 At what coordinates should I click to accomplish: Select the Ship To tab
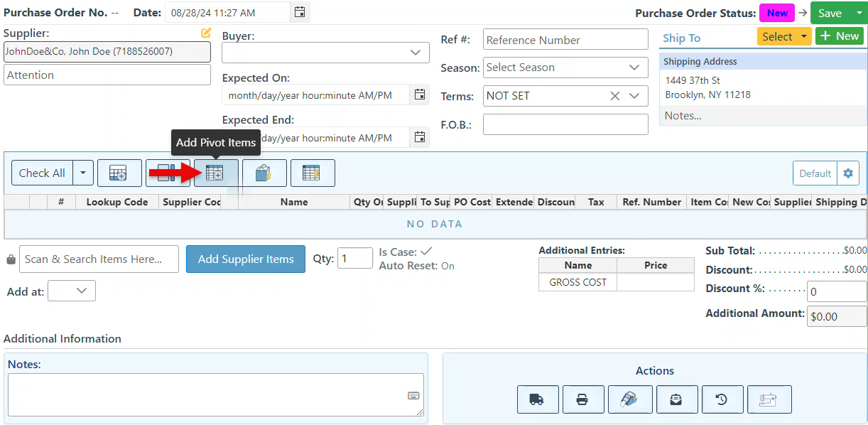pyautogui.click(x=681, y=38)
